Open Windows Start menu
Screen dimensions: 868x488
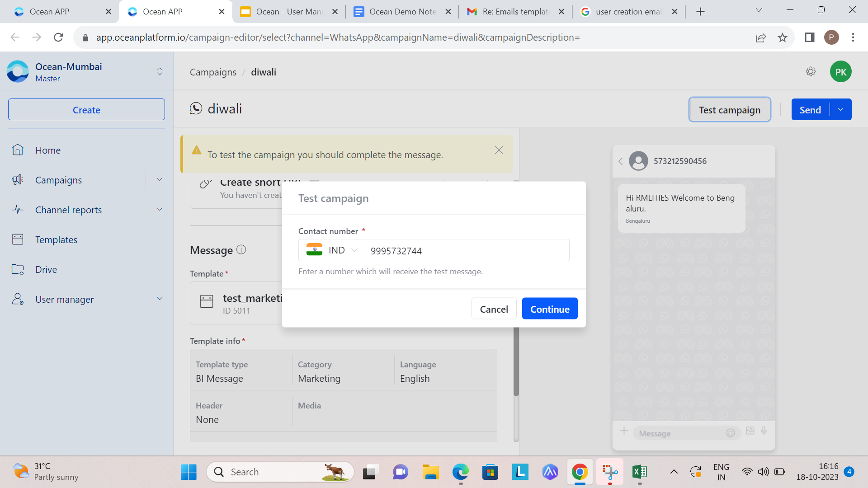click(x=189, y=472)
